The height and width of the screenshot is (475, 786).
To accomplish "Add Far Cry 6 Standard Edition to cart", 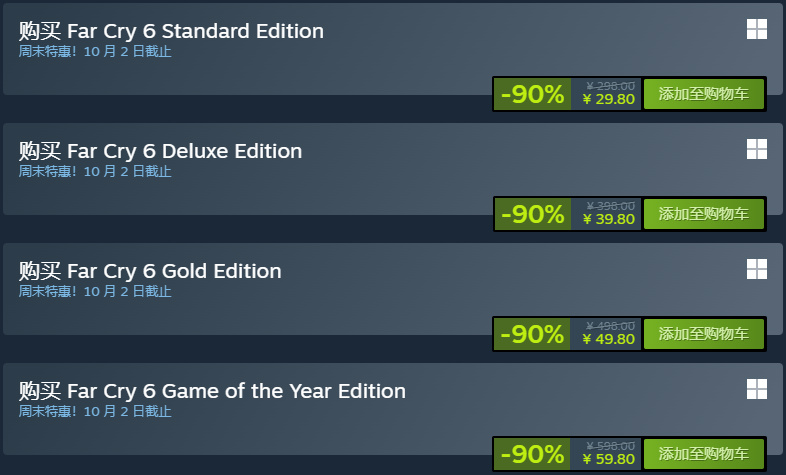I will click(703, 94).
